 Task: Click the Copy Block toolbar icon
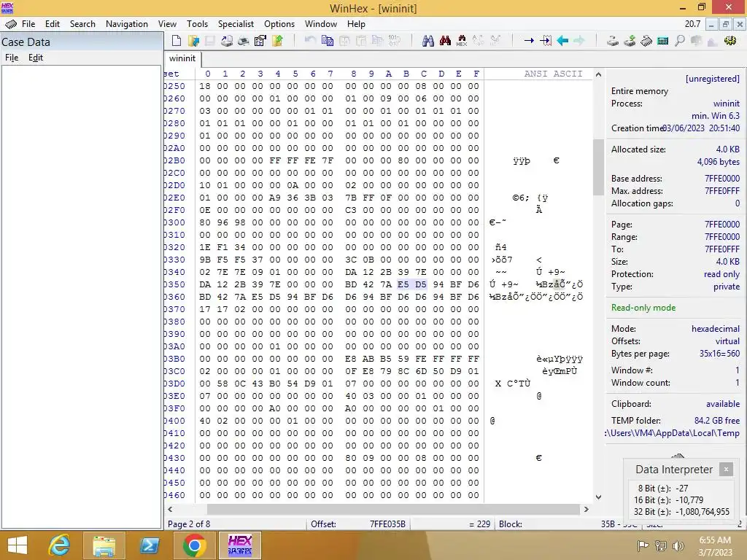coord(328,41)
